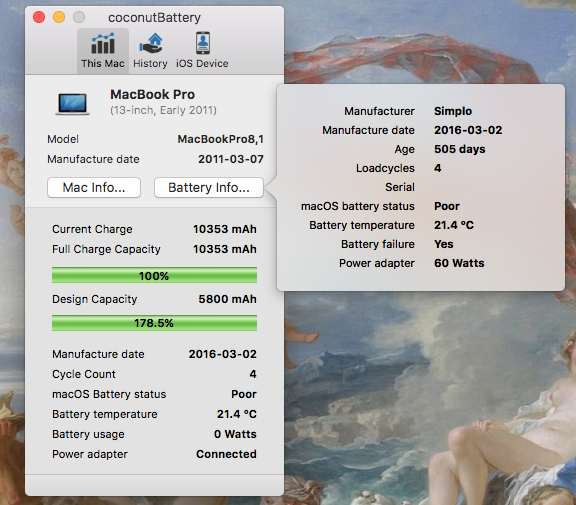Select the 5800 mAh design capacity value
The image size is (576, 505).
(x=227, y=299)
